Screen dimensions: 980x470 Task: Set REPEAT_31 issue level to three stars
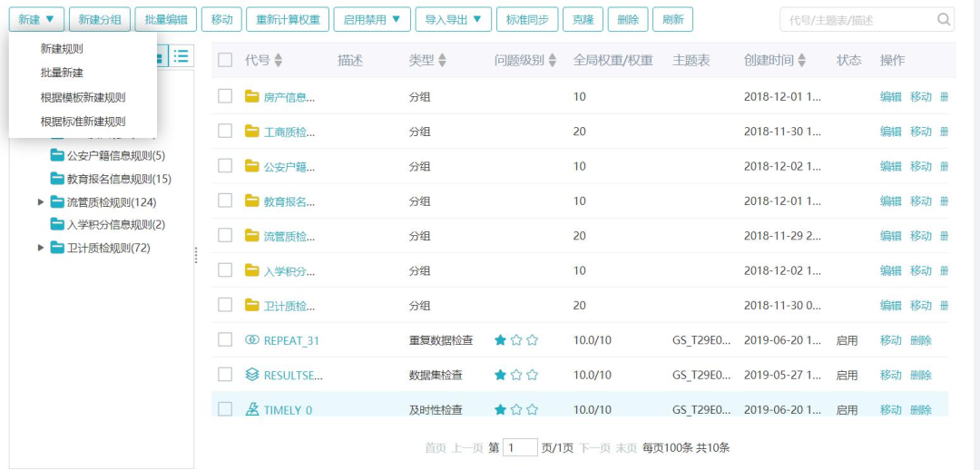point(533,340)
